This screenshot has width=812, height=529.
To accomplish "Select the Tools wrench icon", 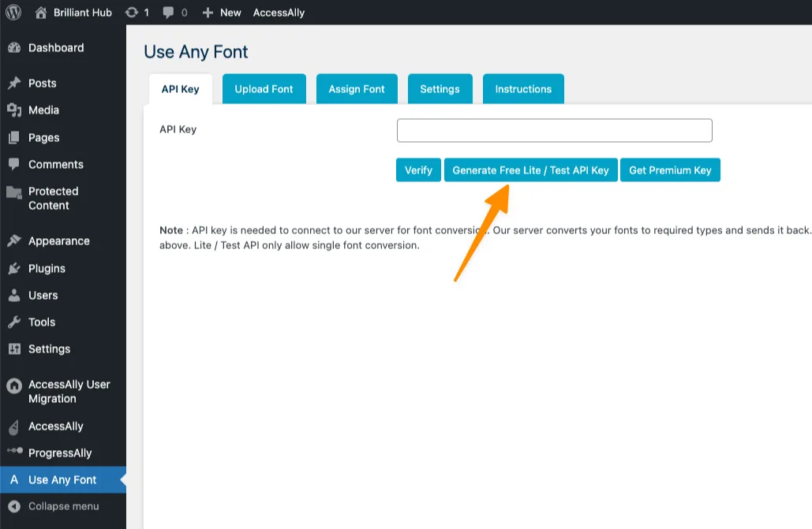I will pos(17,322).
